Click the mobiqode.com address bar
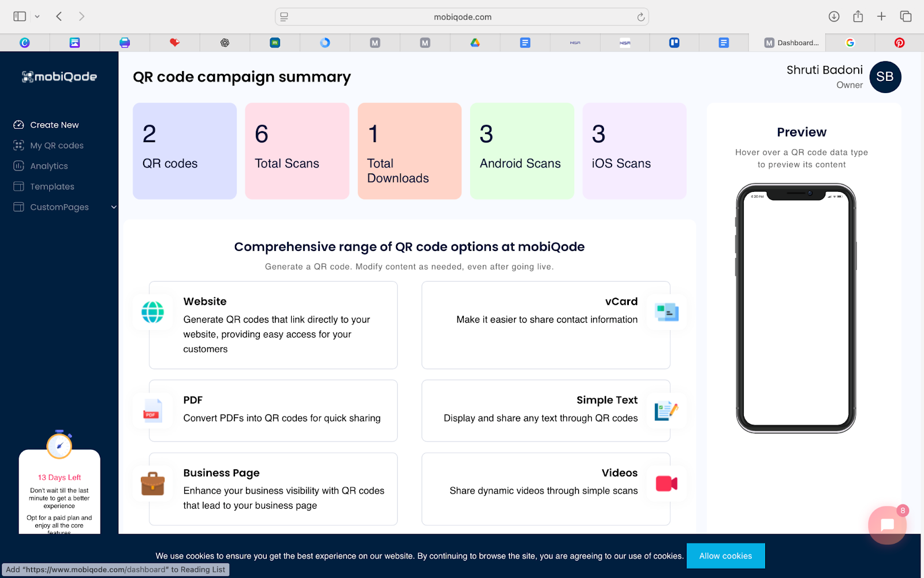The height and width of the screenshot is (578, 924). tap(462, 17)
